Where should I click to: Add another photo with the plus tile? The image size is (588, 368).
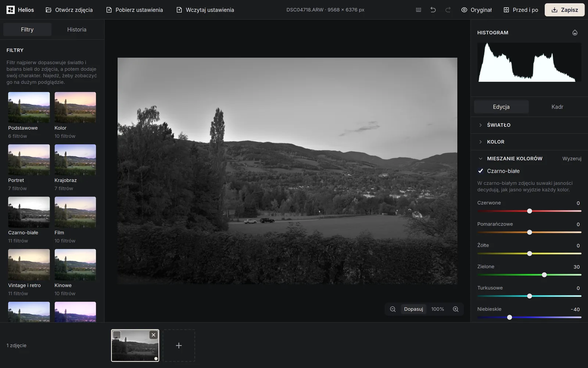click(179, 346)
